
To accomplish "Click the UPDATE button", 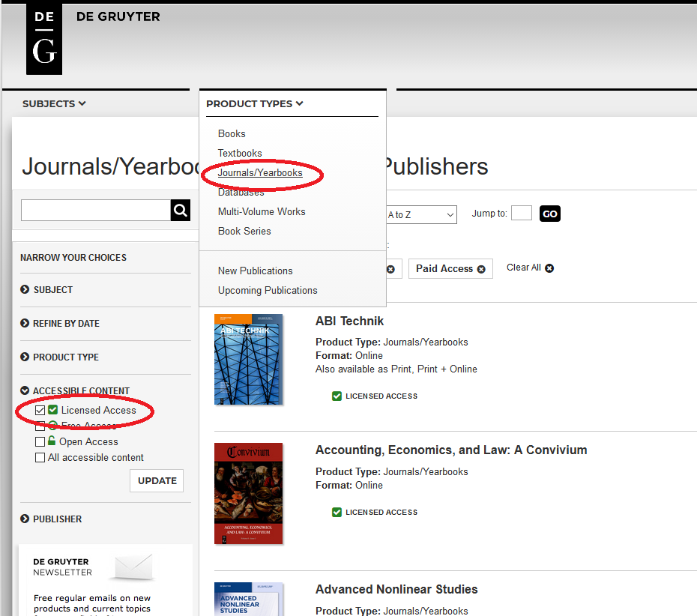I will click(157, 481).
